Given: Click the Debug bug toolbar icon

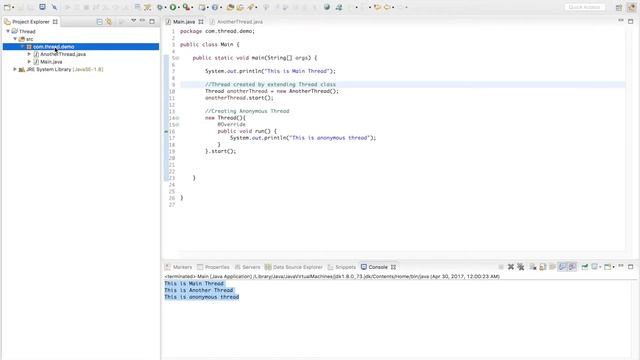Looking at the screenshot, I should (x=161, y=7).
